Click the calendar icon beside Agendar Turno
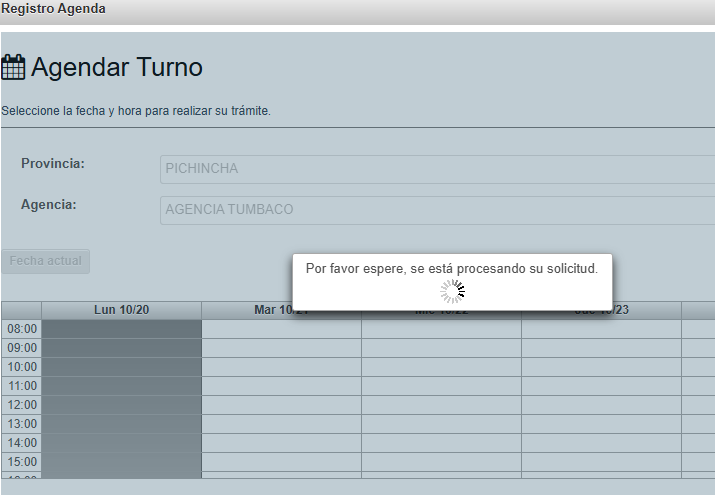 pos(13,67)
